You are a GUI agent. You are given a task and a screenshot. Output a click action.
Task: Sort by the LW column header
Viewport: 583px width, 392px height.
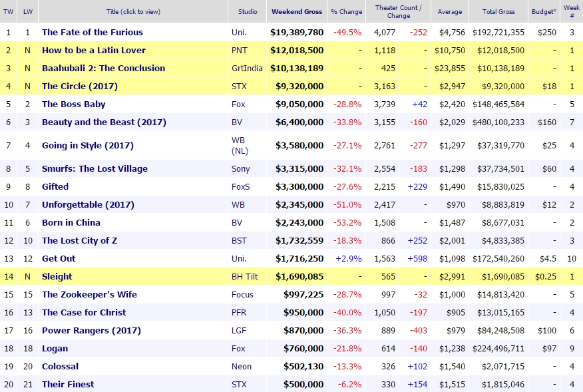[28, 11]
